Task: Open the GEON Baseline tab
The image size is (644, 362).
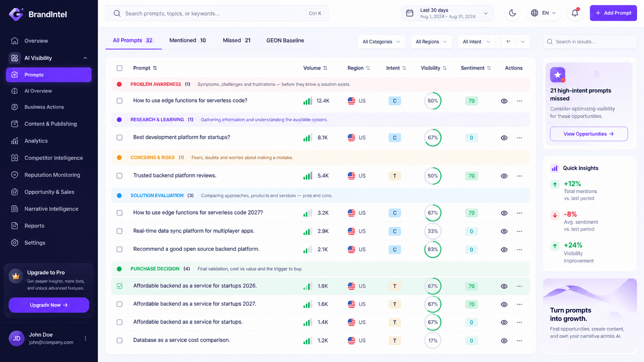Action: pos(285,40)
